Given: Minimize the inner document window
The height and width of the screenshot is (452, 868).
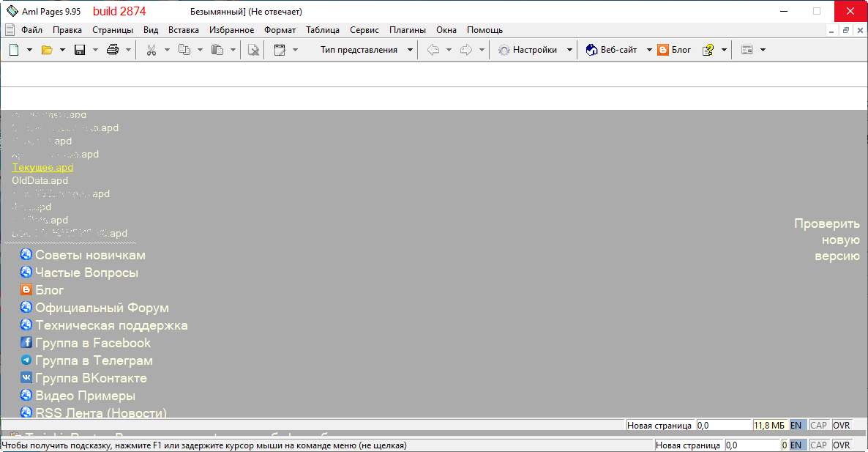Looking at the screenshot, I should pos(831,31).
